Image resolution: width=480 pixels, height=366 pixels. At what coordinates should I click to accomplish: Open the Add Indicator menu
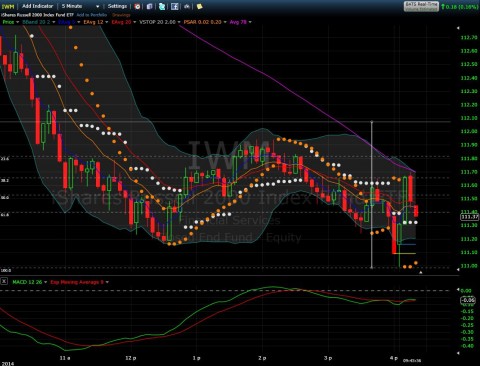(x=38, y=6)
